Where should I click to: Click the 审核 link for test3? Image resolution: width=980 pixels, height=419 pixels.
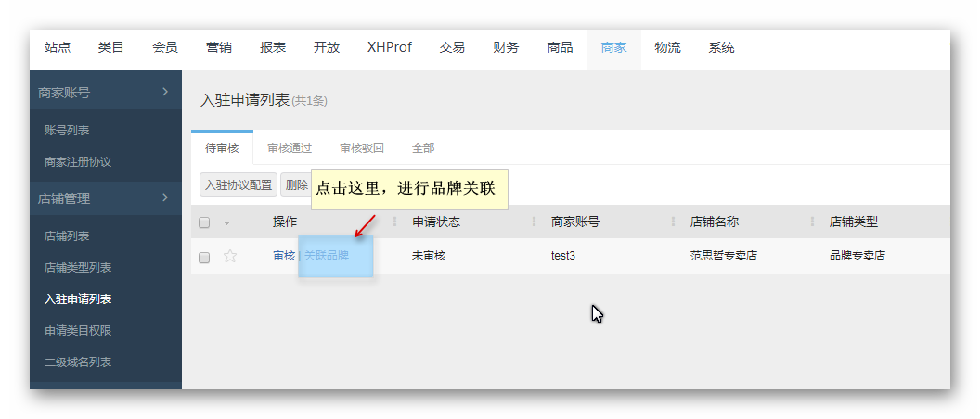click(284, 256)
